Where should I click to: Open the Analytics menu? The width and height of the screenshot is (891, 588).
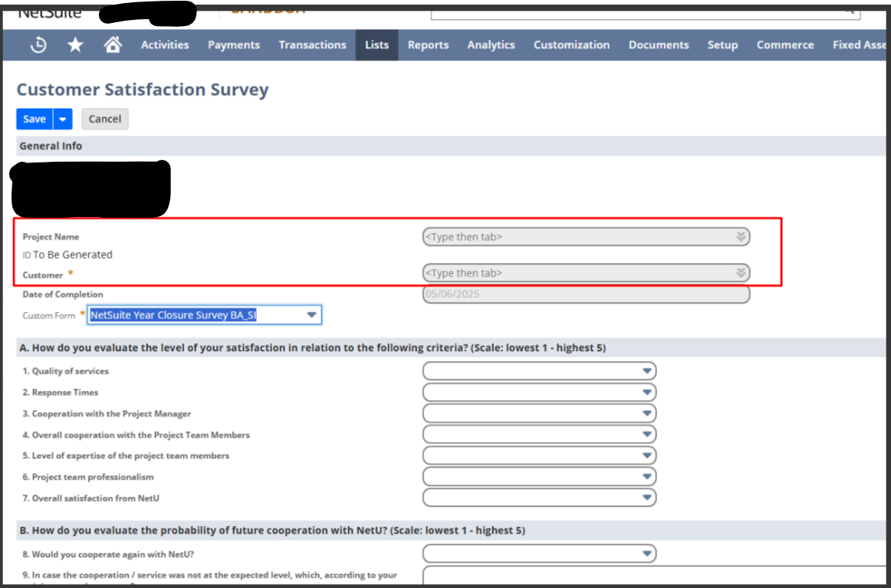coord(491,45)
